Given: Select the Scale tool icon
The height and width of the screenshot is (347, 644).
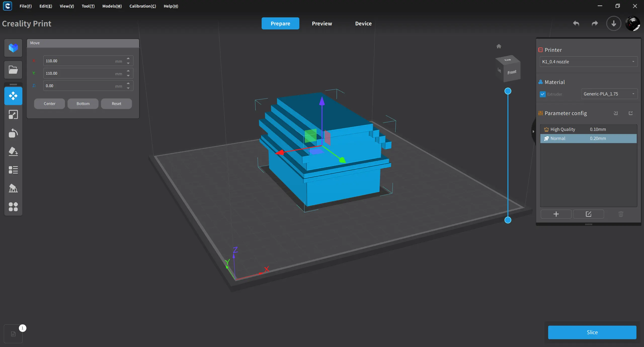Looking at the screenshot, I should pyautogui.click(x=13, y=115).
